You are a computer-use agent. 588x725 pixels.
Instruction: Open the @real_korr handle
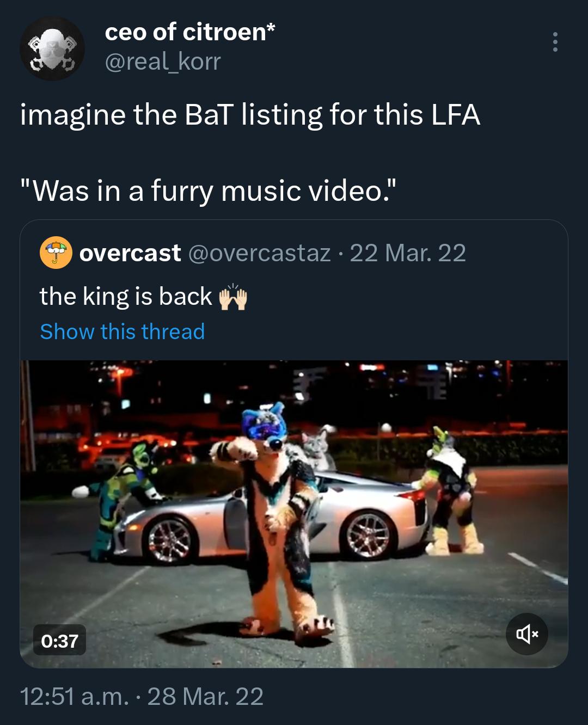coord(162,62)
